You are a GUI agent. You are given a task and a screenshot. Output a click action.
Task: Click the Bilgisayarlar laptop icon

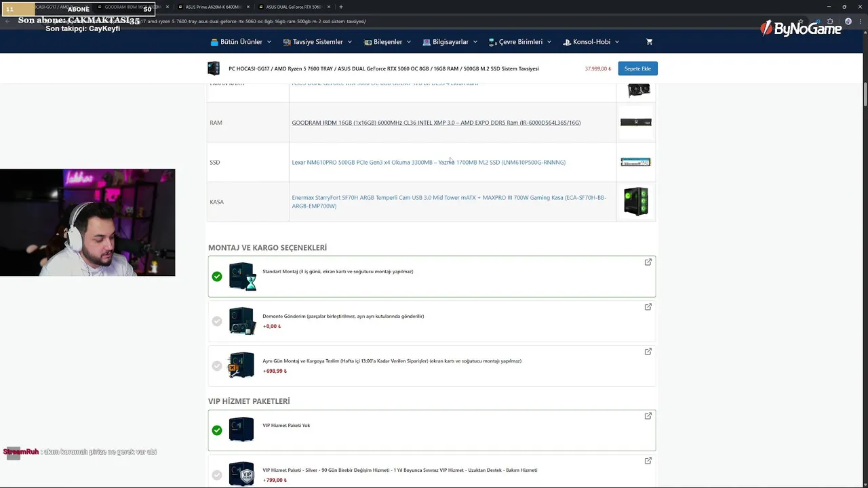[x=427, y=42]
